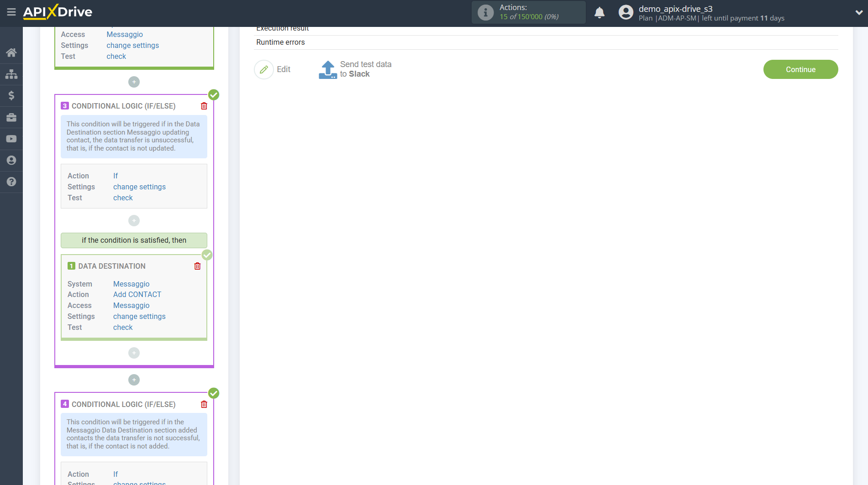Click 'if the condition is satisfied, then' bar
Screen dimensions: 868x485
(134, 240)
